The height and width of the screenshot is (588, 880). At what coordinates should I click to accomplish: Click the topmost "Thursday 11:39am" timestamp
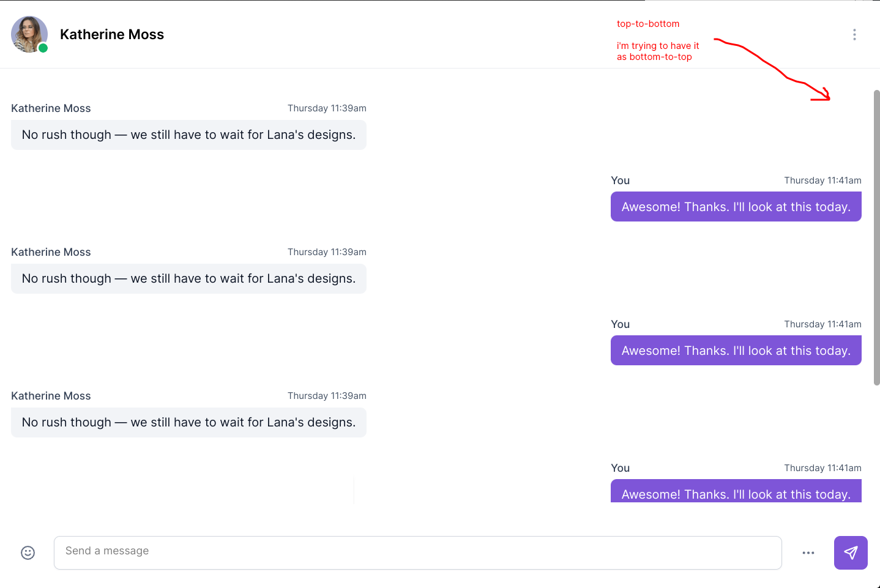click(x=327, y=108)
